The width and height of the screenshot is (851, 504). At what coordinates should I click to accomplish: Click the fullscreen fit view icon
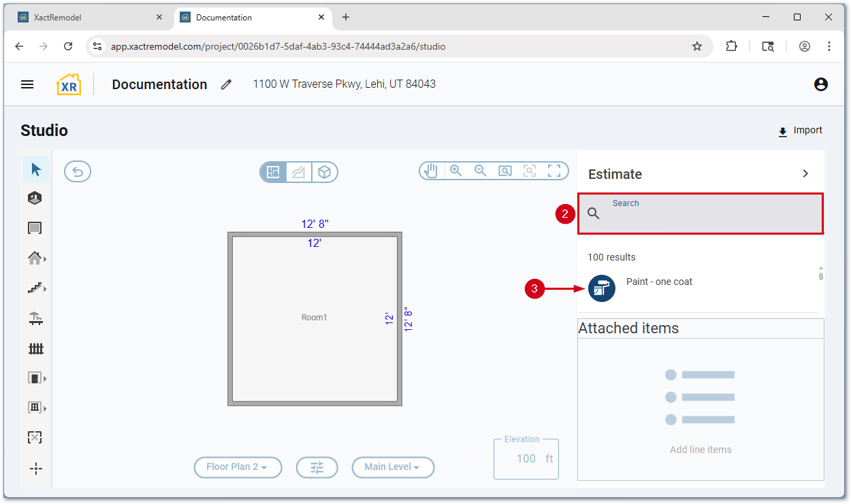pos(554,171)
